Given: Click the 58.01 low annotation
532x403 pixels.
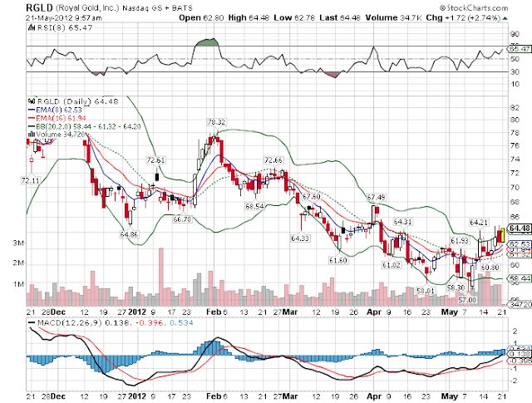Looking at the screenshot, I should 426,291.
